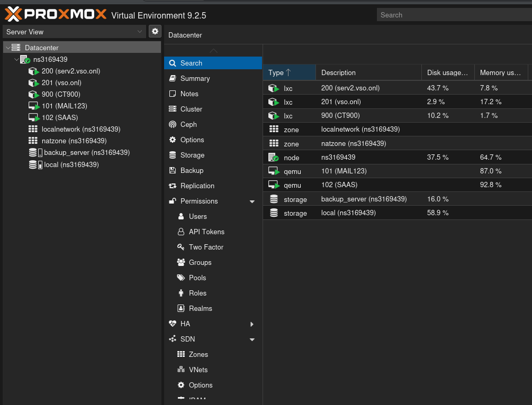Select the lxc row 900 (CT900) in the table
This screenshot has height=405, width=532.
click(398, 116)
